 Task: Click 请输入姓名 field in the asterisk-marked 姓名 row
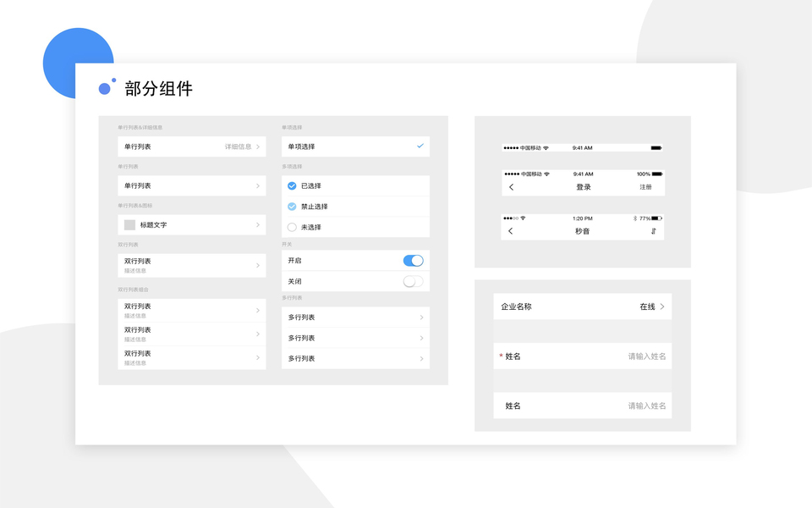pos(647,356)
